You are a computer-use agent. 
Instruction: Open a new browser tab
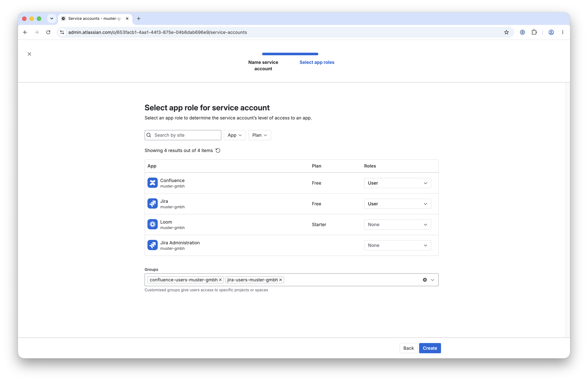[x=139, y=19]
